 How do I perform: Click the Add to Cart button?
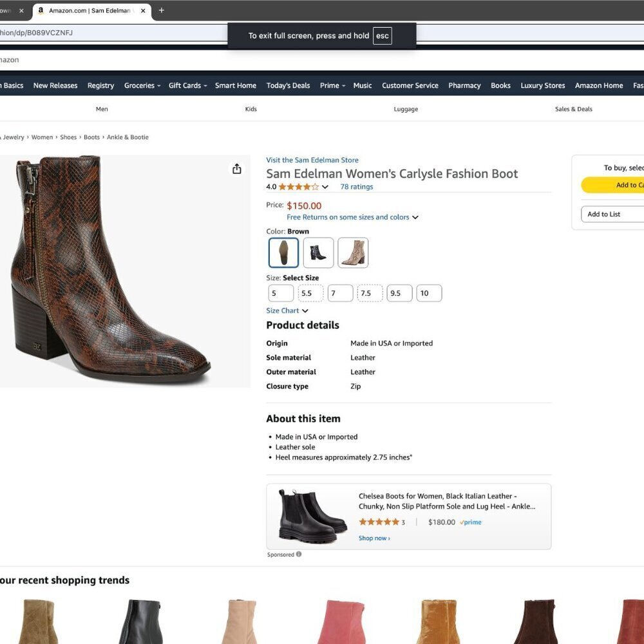coord(612,185)
